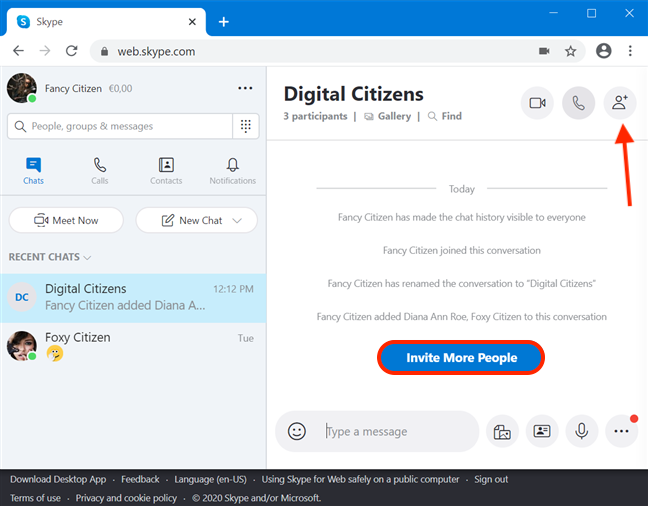Open the add participant icon in the chat header
Screen dimensions: 648x506
pyautogui.click(x=620, y=103)
